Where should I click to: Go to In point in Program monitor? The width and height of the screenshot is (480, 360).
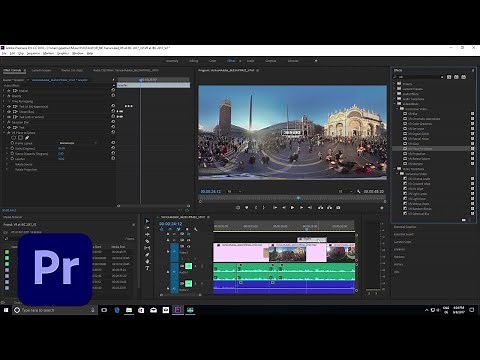pos(275,207)
